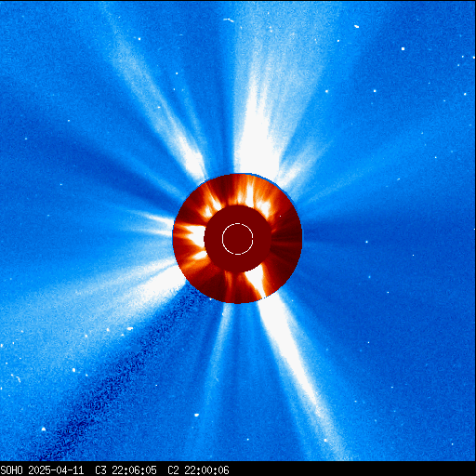
Task: Select the SOHO label in caption bar
Action: pyautogui.click(x=11, y=470)
